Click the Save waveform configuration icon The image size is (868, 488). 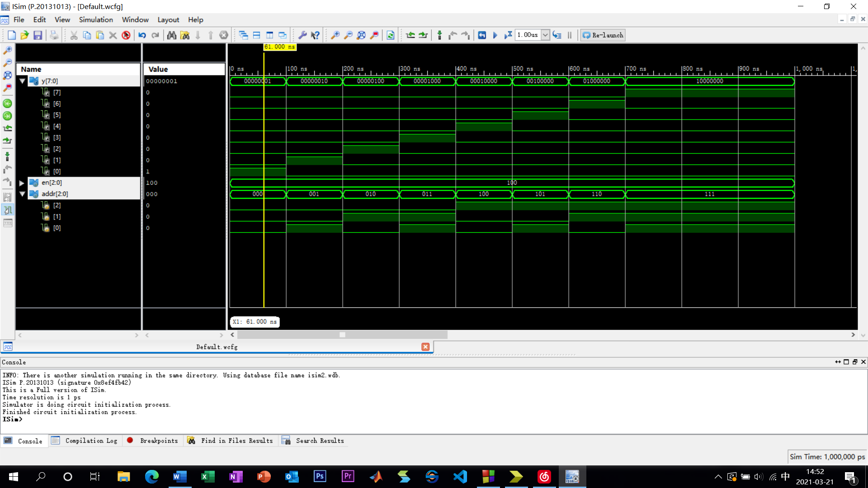click(38, 35)
